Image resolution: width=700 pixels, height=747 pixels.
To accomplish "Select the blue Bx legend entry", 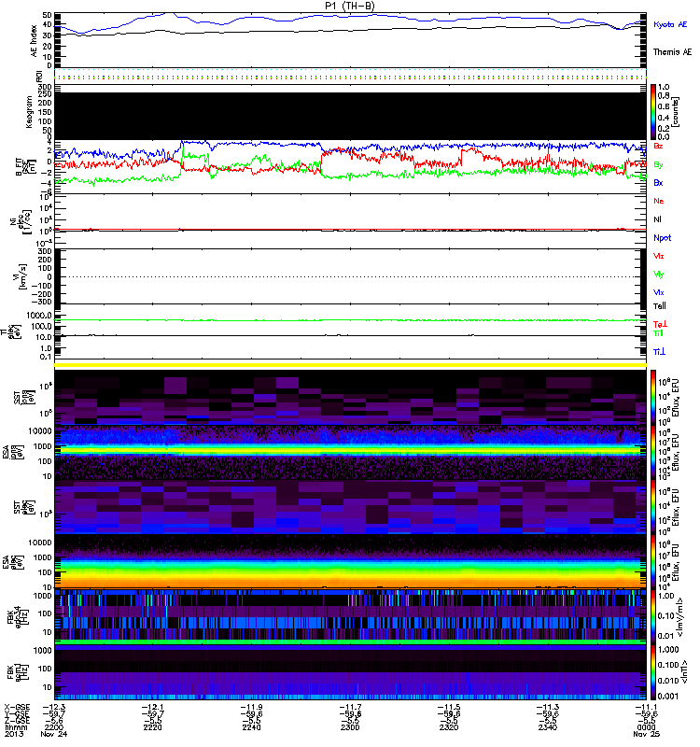I will point(659,183).
